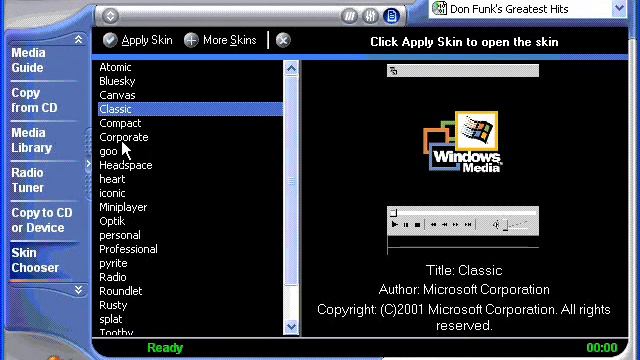The image size is (640, 360).
Task: Click the playlist icon beside Don Funk's Greatest Hits
Action: click(x=439, y=8)
